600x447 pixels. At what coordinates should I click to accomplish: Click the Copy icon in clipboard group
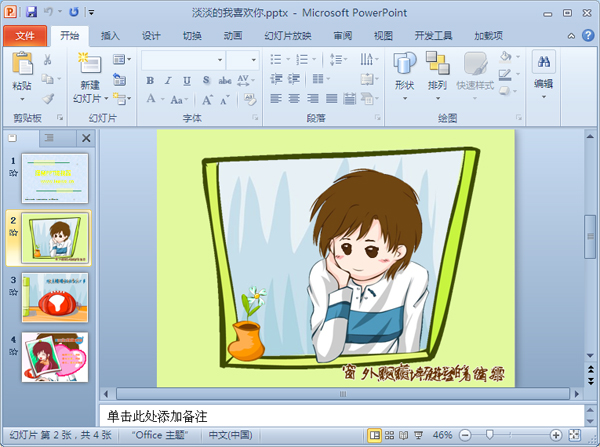pos(47,79)
